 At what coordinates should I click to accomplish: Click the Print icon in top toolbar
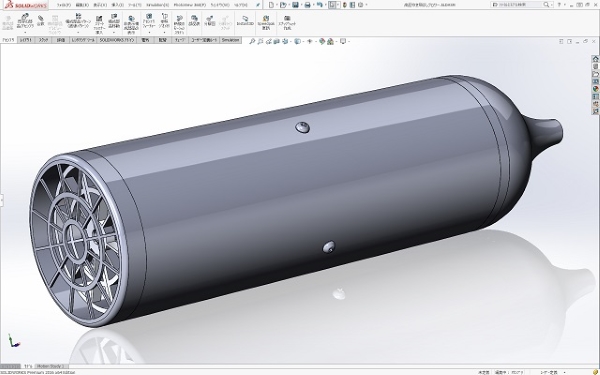[x=307, y=5]
